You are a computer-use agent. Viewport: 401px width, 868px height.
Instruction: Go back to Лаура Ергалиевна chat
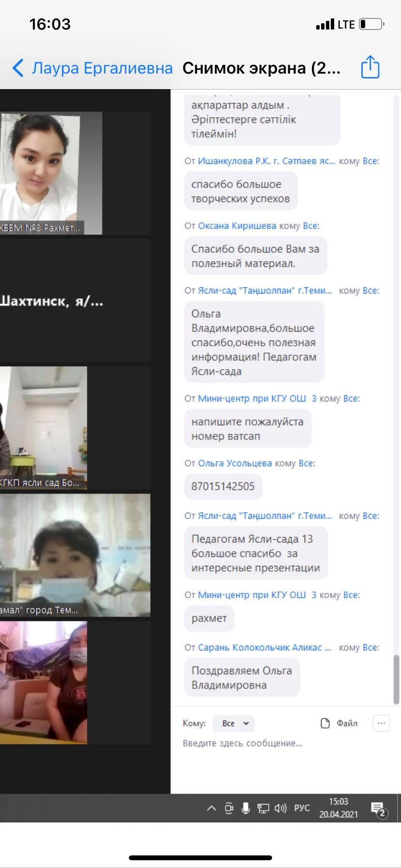[x=92, y=68]
